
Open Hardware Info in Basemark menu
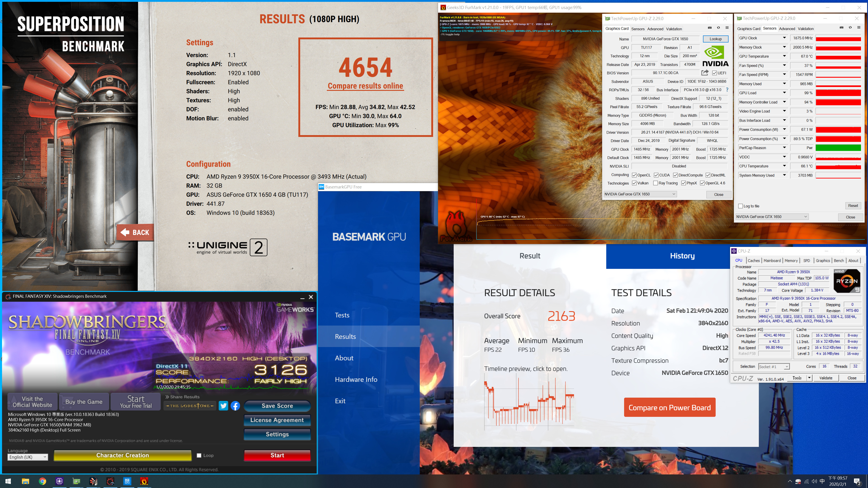[356, 380]
